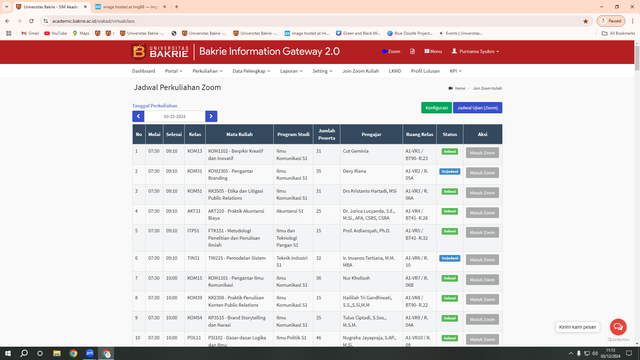
Task: Click the Universitas Bakrie logo
Action: 160,52
